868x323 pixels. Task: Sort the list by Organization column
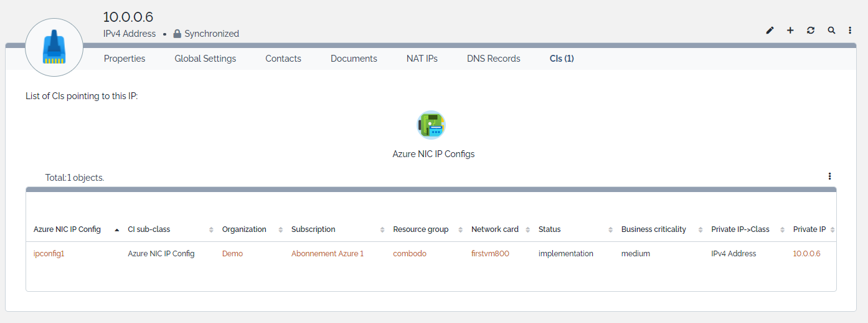(x=244, y=229)
